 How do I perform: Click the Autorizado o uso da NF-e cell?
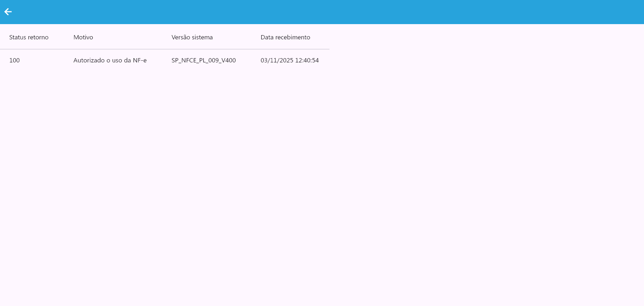110,60
